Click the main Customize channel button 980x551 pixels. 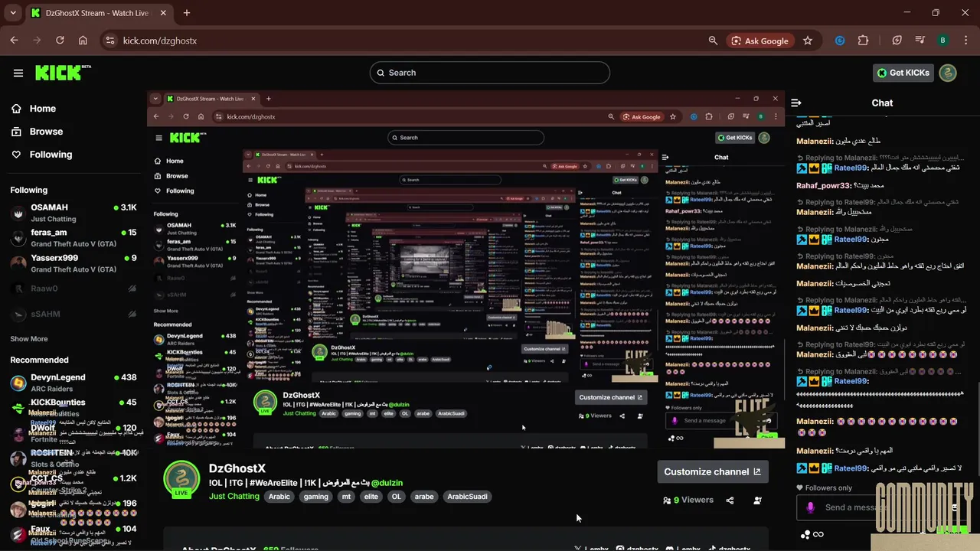[712, 471]
